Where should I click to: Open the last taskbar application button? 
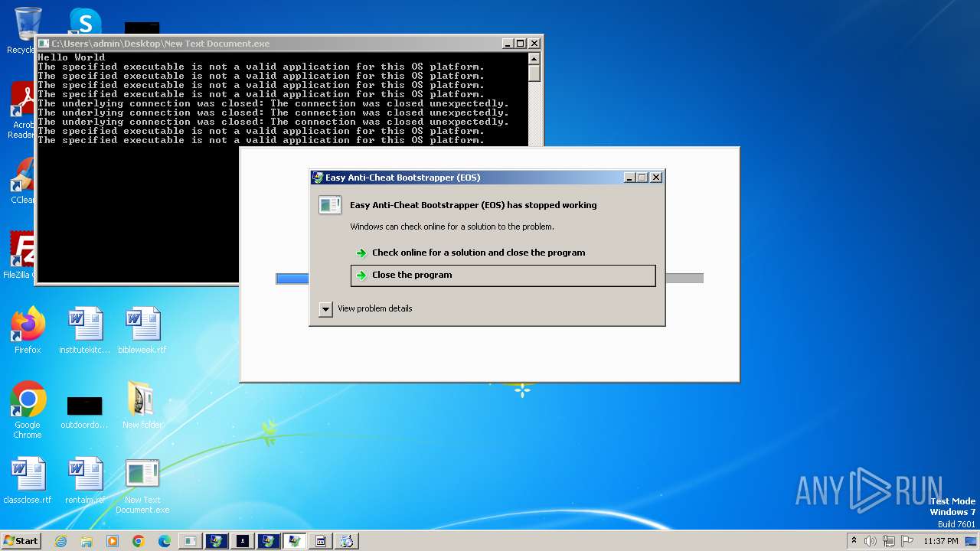(346, 541)
